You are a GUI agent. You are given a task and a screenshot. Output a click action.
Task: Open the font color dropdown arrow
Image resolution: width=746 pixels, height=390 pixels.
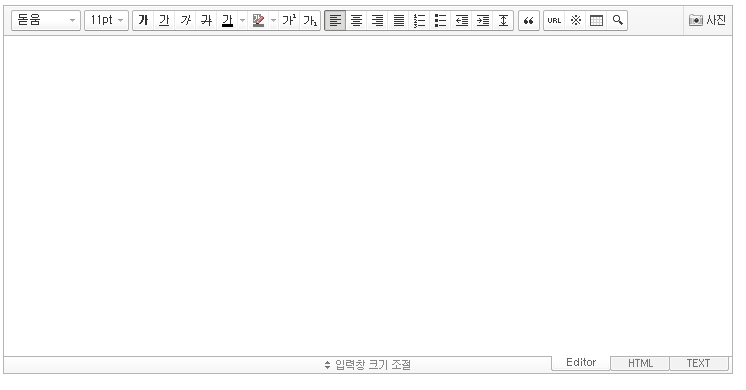(243, 20)
